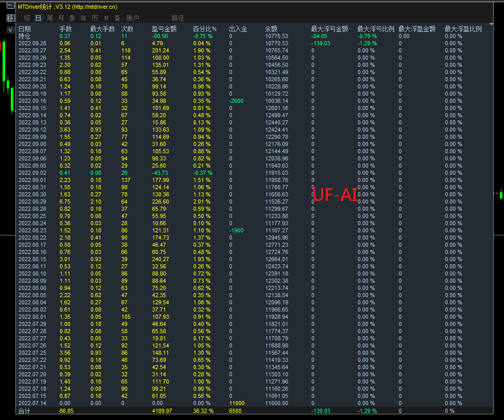Click balance 12945.96 for 2022.08.22
The image size is (504, 420).
pyautogui.click(x=277, y=238)
